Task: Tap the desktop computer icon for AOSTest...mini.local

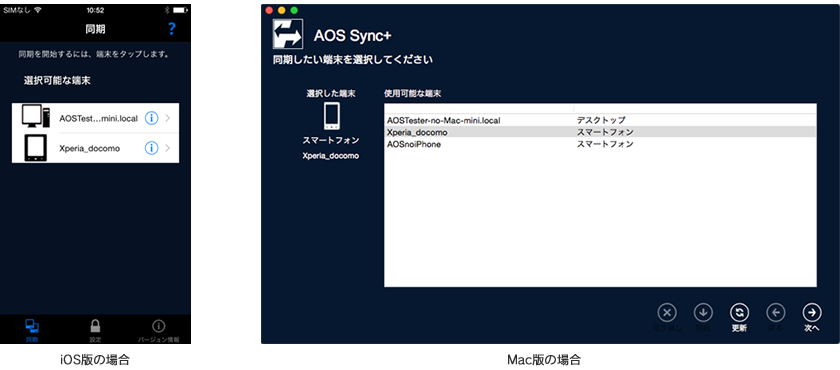Action: [x=36, y=117]
